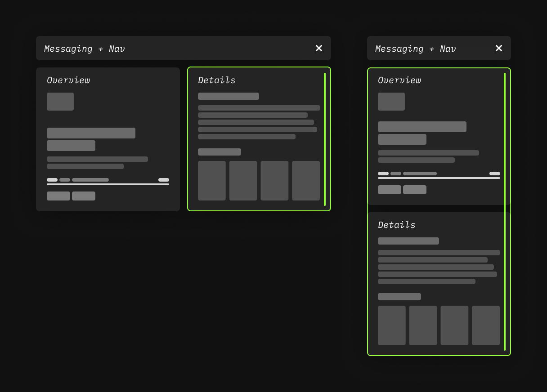Open first thumbnail in wide Details card

(212, 181)
